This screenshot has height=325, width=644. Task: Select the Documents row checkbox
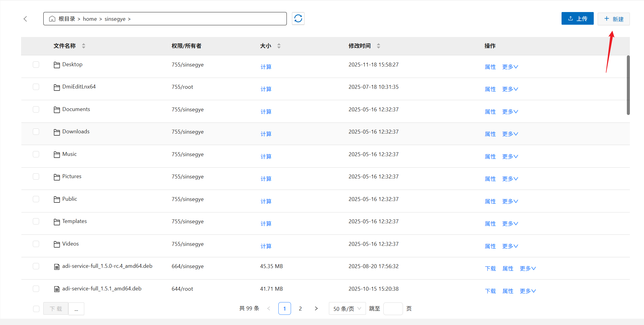[x=36, y=110]
